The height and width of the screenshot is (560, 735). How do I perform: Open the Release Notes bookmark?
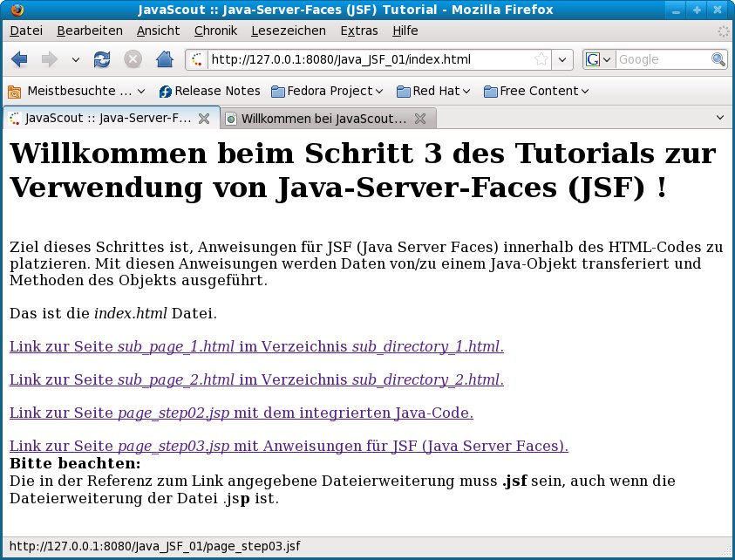tap(209, 91)
